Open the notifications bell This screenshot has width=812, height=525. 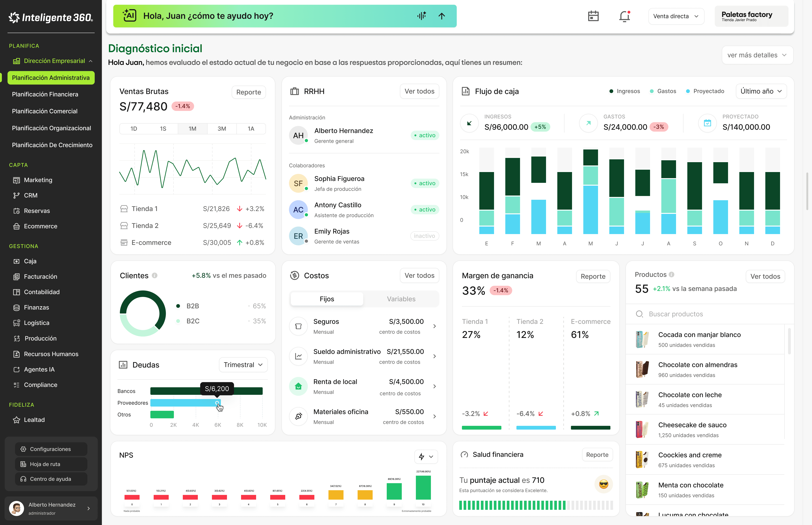[624, 16]
